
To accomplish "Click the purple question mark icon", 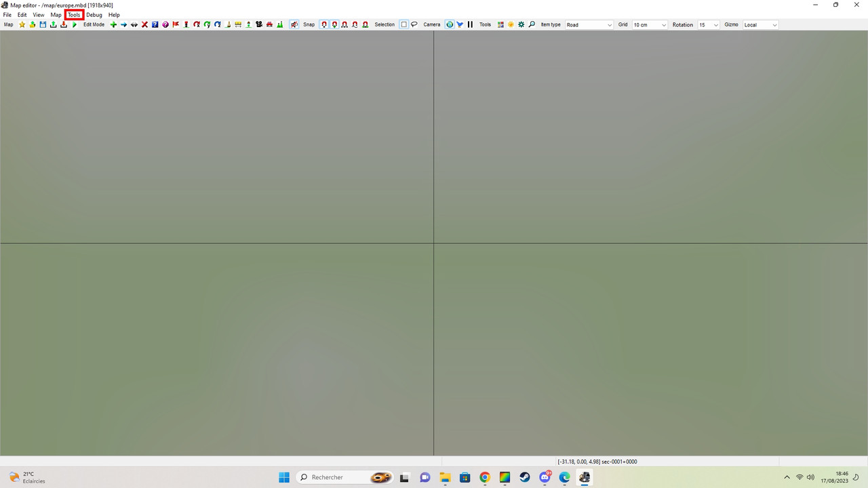I will click(165, 24).
